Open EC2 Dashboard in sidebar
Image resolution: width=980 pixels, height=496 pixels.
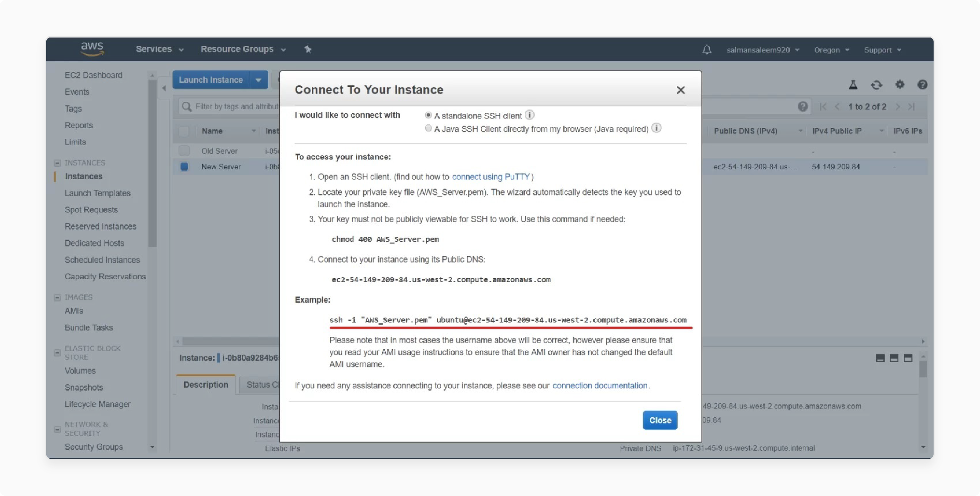94,75
